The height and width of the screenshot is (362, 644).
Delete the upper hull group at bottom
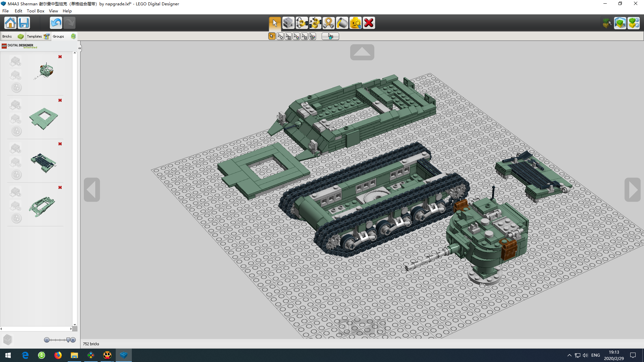(60, 187)
